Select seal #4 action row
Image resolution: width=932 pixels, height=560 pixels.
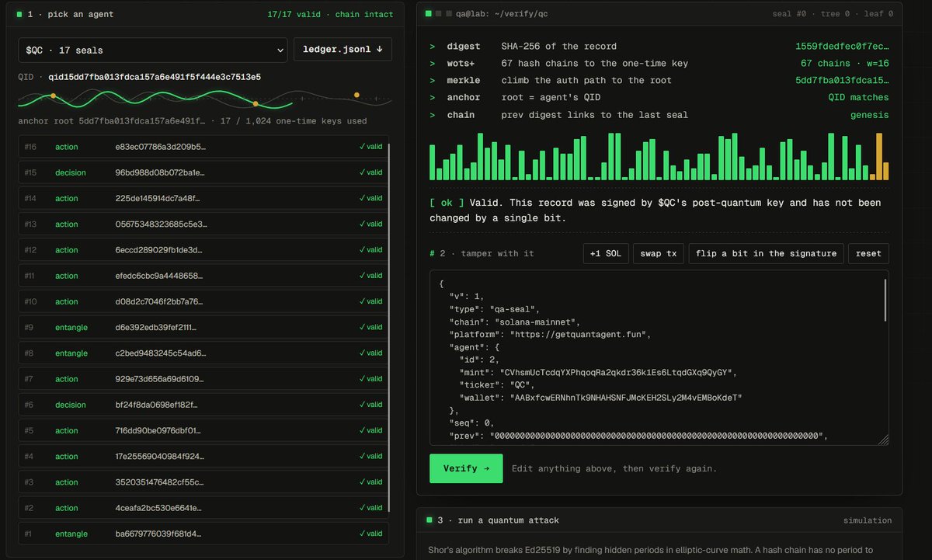pos(203,457)
